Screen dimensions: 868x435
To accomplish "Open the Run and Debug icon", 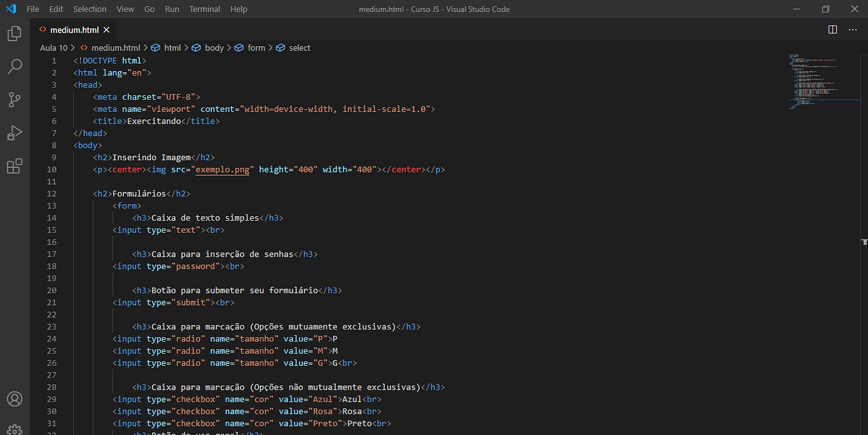I will (14, 133).
